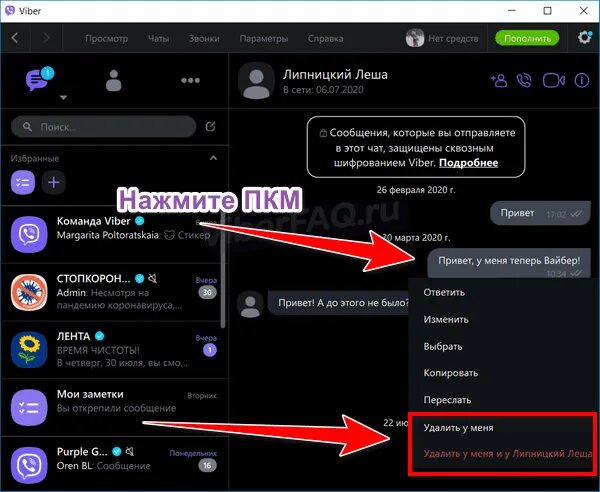600x492 pixels.
Task: Click the Oren BL: Сообщение preview
Action: (103, 466)
